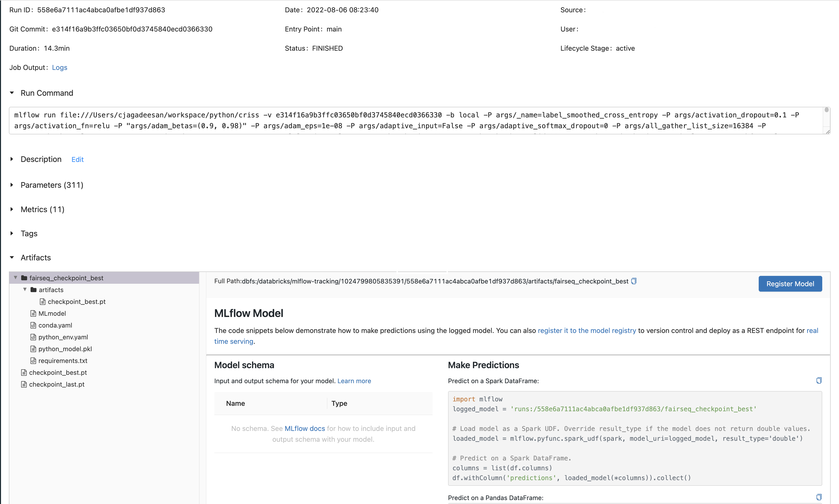Open python_model.pkl in the artifact tree
Viewport: 839px width, 504px height.
(65, 349)
